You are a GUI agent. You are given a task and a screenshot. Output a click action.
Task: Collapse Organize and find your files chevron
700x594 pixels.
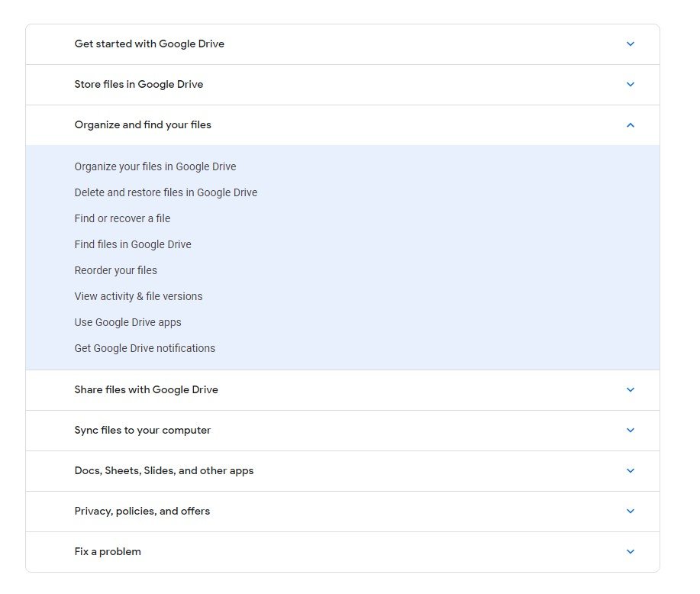(x=631, y=125)
